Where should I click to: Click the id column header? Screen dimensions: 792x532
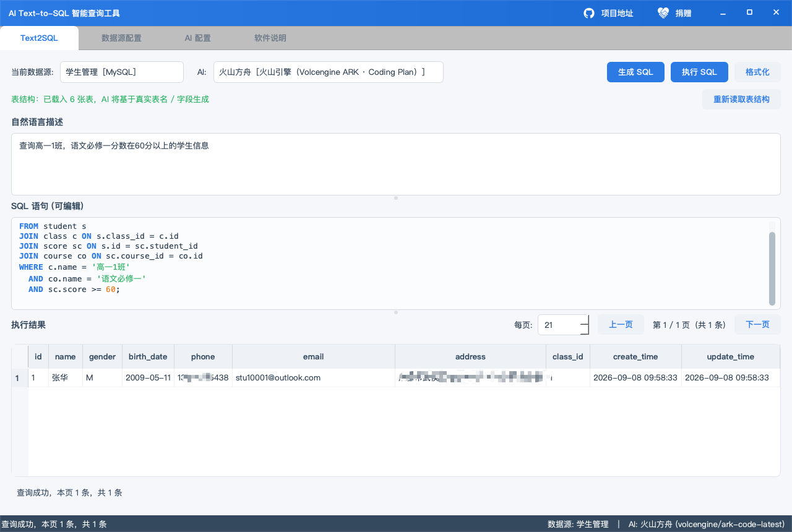(x=38, y=356)
